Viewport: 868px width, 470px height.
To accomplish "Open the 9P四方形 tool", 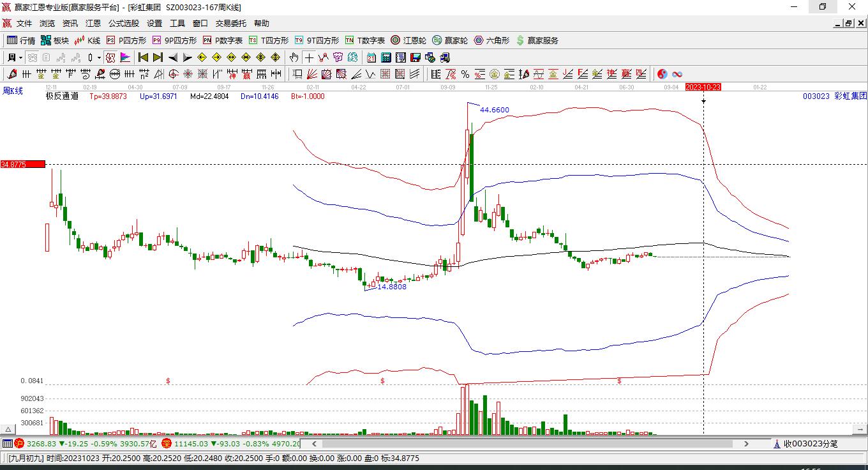I will click(x=174, y=40).
